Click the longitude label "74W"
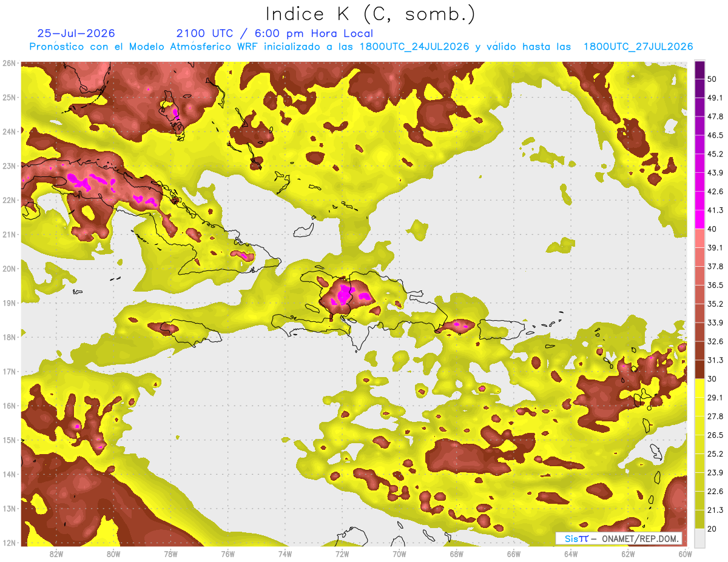Viewport: 728px width, 562px height. point(285,554)
